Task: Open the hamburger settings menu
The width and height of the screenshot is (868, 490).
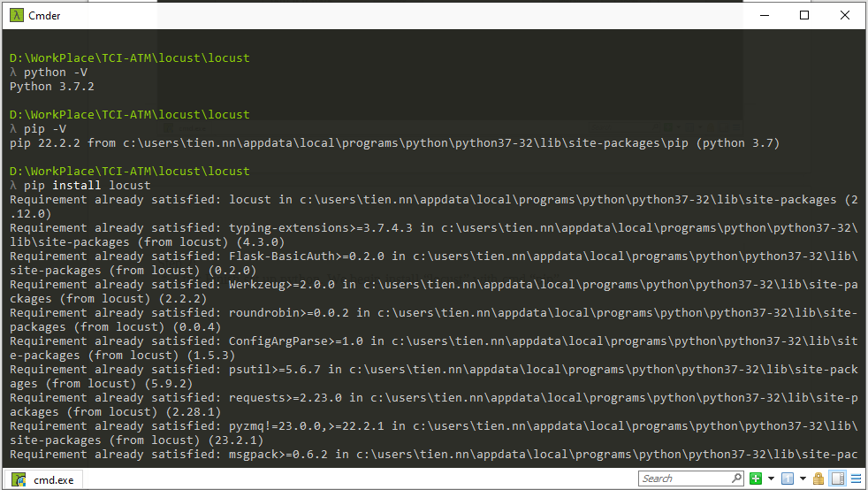Action: point(856,479)
